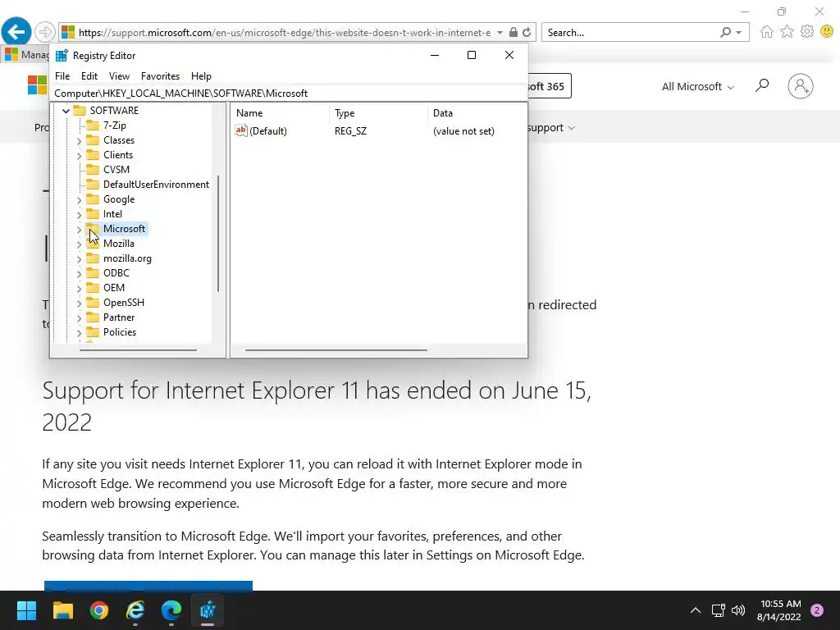Click the values pane horizontal scrollbar

coord(336,350)
